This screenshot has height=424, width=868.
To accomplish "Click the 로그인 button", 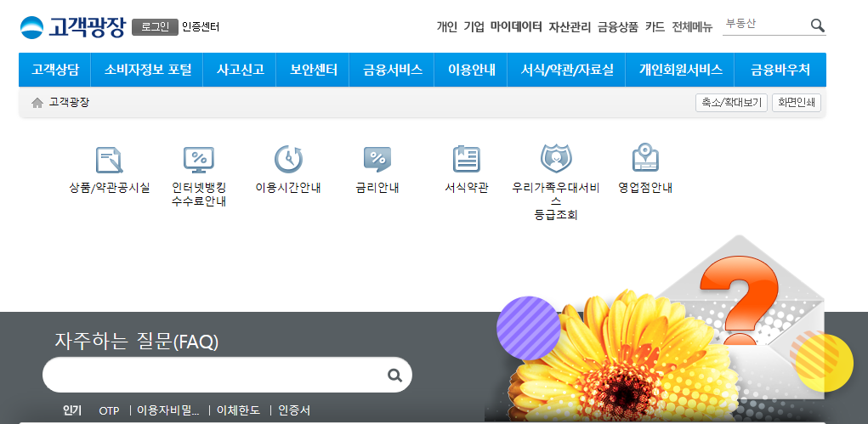I will (x=155, y=27).
